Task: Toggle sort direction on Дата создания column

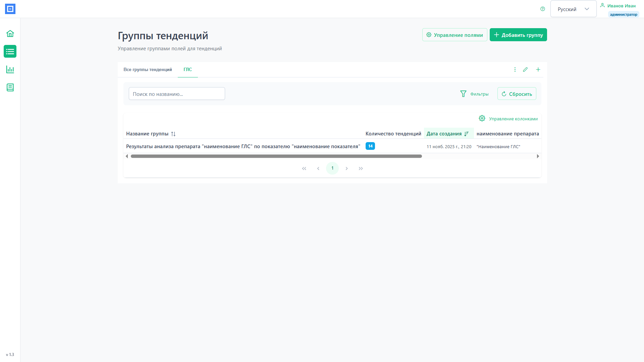Action: [x=466, y=133]
